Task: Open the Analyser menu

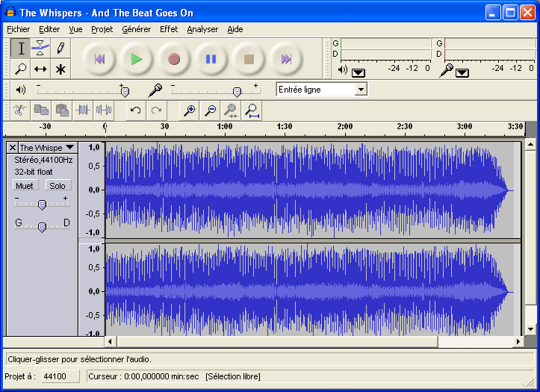Action: [202, 30]
